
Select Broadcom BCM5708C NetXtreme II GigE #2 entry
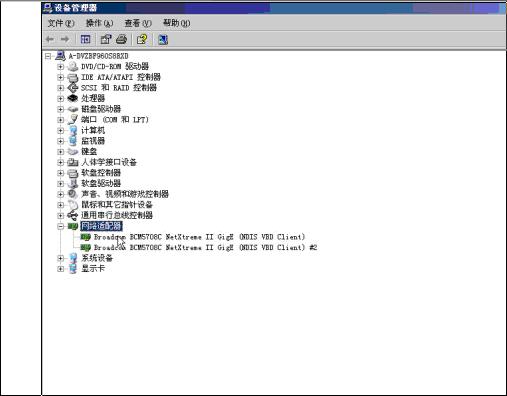tap(205, 248)
